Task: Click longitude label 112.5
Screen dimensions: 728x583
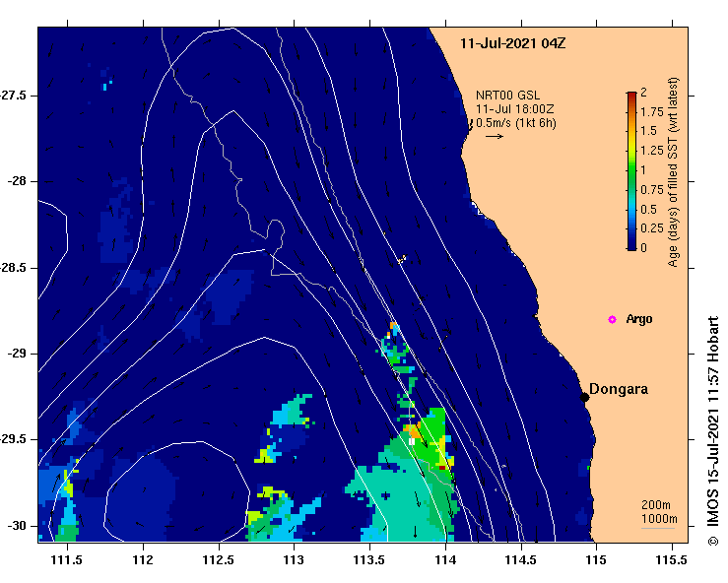Action: coord(219,559)
